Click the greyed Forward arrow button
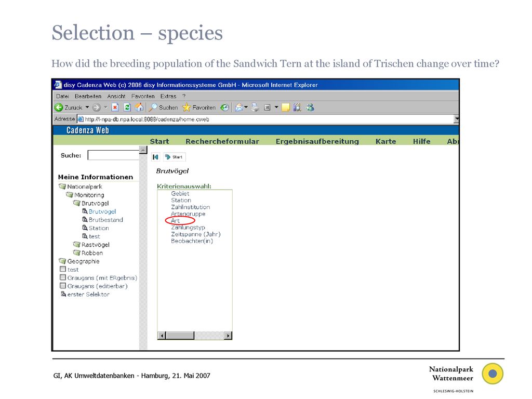The height and width of the screenshot is (399, 532). [97, 108]
